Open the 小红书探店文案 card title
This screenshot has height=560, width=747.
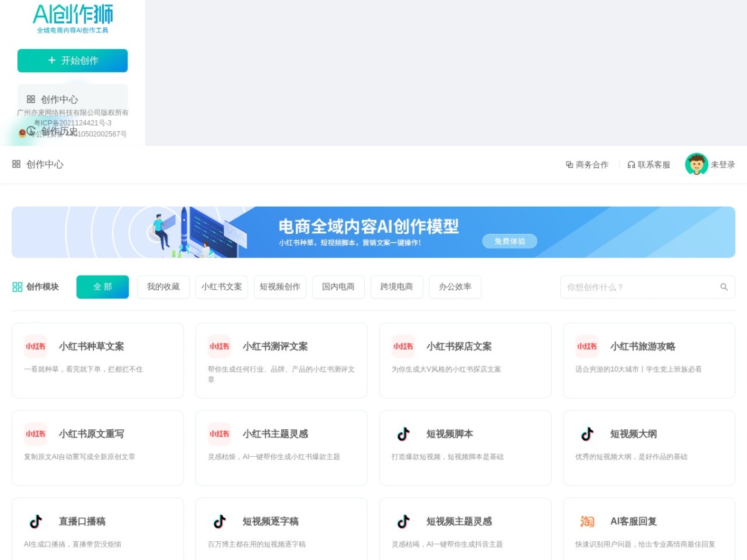459,347
